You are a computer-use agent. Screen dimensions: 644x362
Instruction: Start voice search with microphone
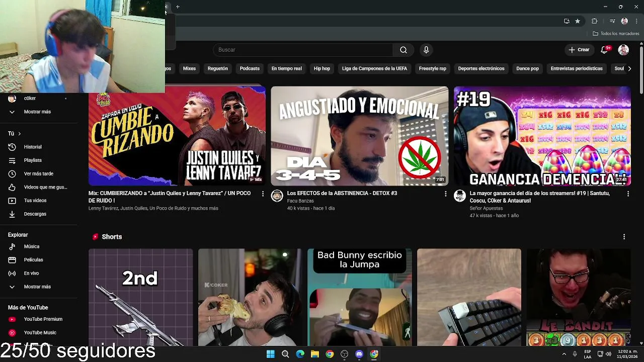(426, 50)
